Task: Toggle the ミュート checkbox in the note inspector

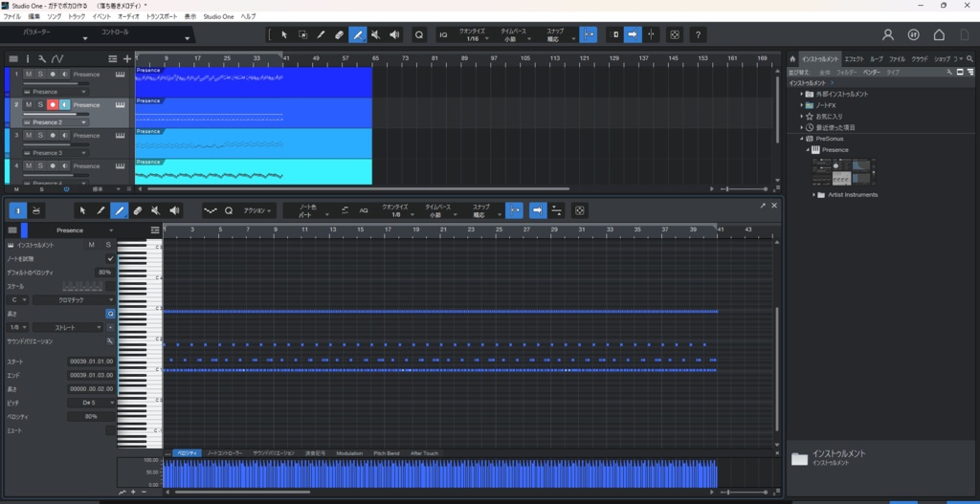Action: [x=111, y=430]
